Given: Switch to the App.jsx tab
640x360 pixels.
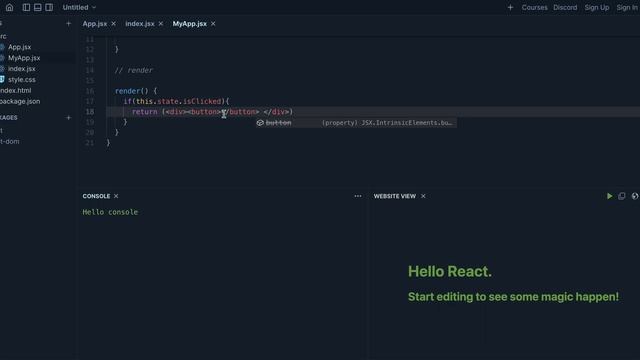Looking at the screenshot, I should (95, 24).
